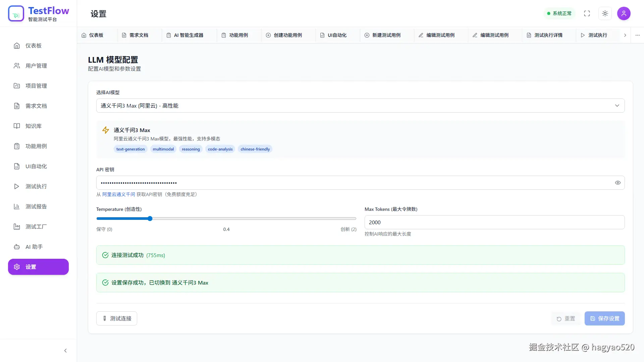Open 测试工厂 in the sidebar
644x362 pixels.
[36, 227]
